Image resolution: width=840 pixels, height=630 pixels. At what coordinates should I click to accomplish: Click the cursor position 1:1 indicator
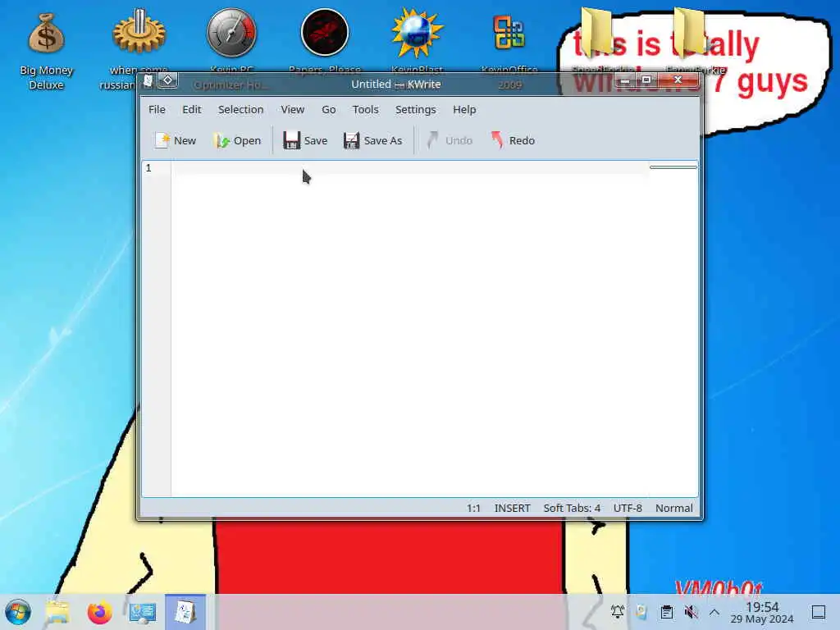[473, 508]
